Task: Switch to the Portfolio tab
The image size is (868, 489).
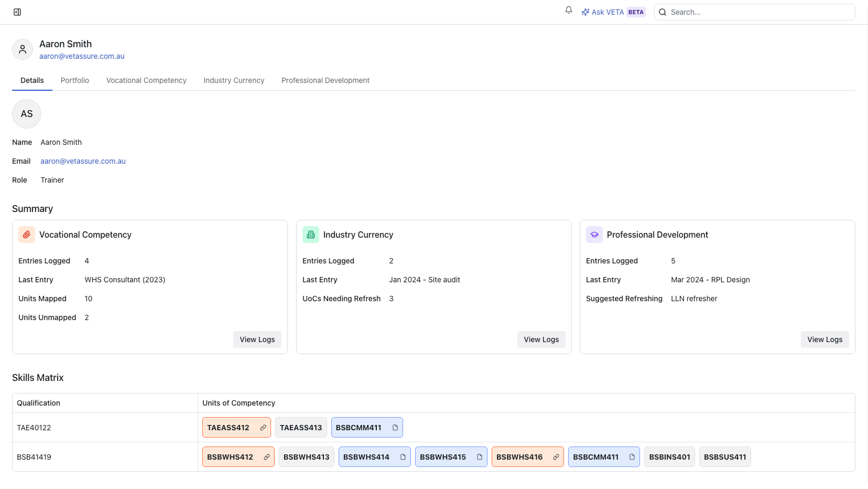Action: [75, 80]
